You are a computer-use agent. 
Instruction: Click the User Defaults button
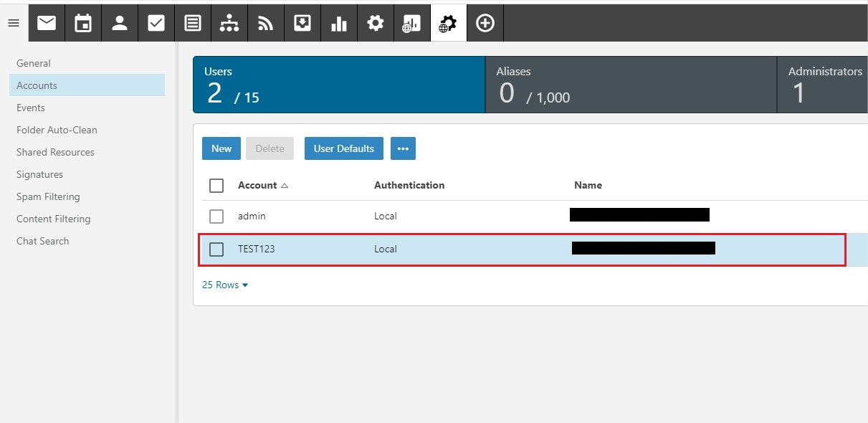tap(344, 148)
